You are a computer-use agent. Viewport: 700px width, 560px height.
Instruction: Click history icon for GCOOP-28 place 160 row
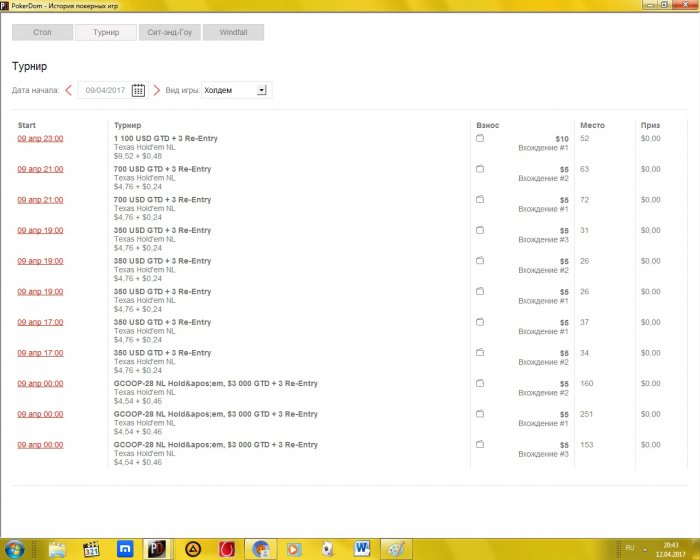(480, 383)
